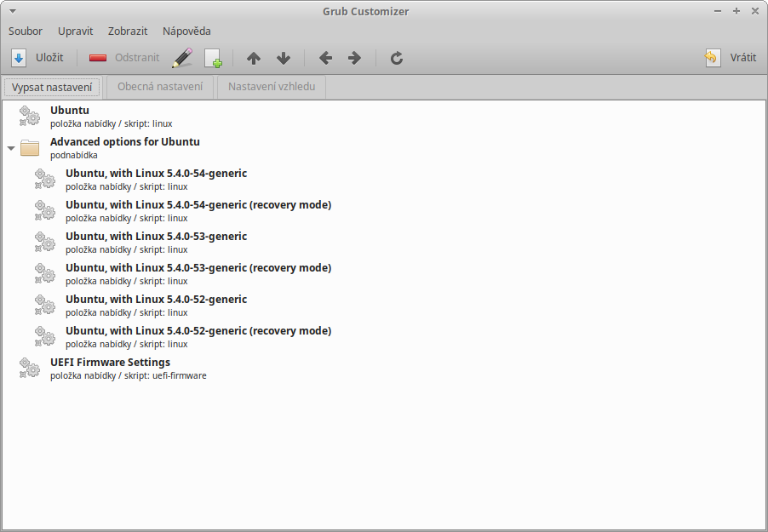Click the left arrow toolbar icon
768x532 pixels.
tap(325, 58)
